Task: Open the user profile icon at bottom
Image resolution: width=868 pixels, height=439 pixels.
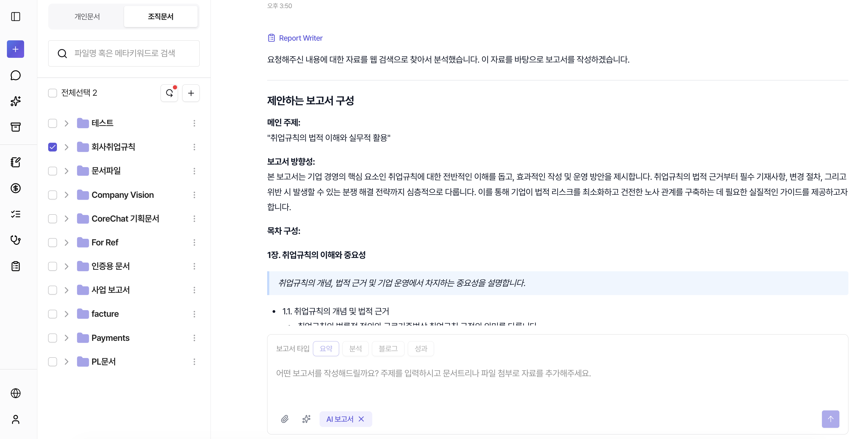Action: (x=15, y=419)
